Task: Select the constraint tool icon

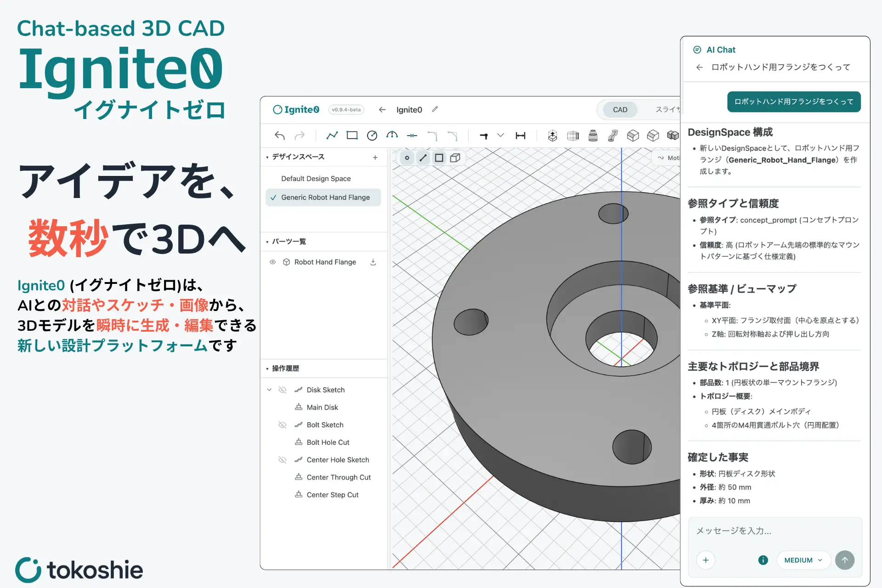Action: (x=484, y=136)
